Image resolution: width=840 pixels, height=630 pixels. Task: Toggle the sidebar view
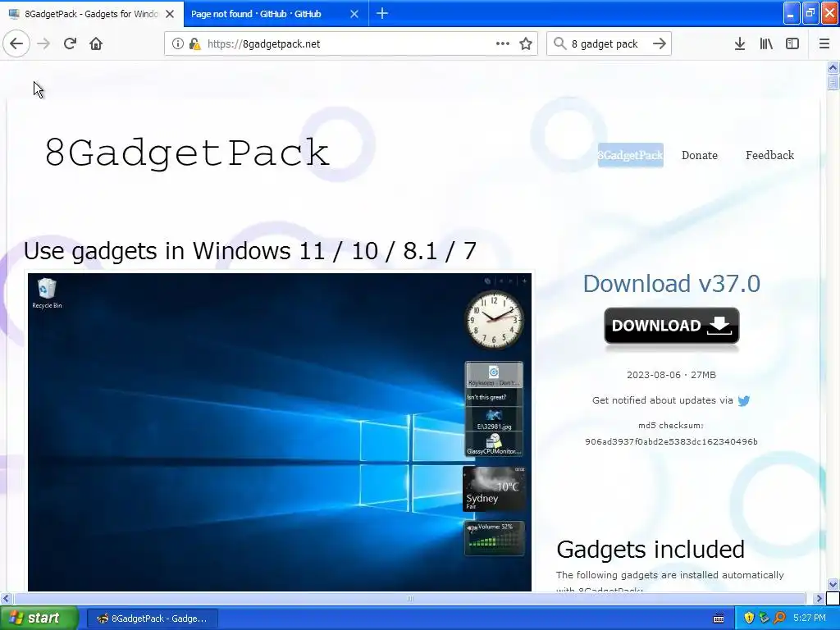click(792, 43)
